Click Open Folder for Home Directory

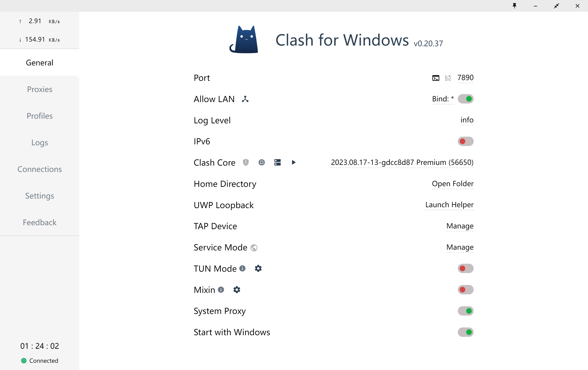[x=452, y=184]
